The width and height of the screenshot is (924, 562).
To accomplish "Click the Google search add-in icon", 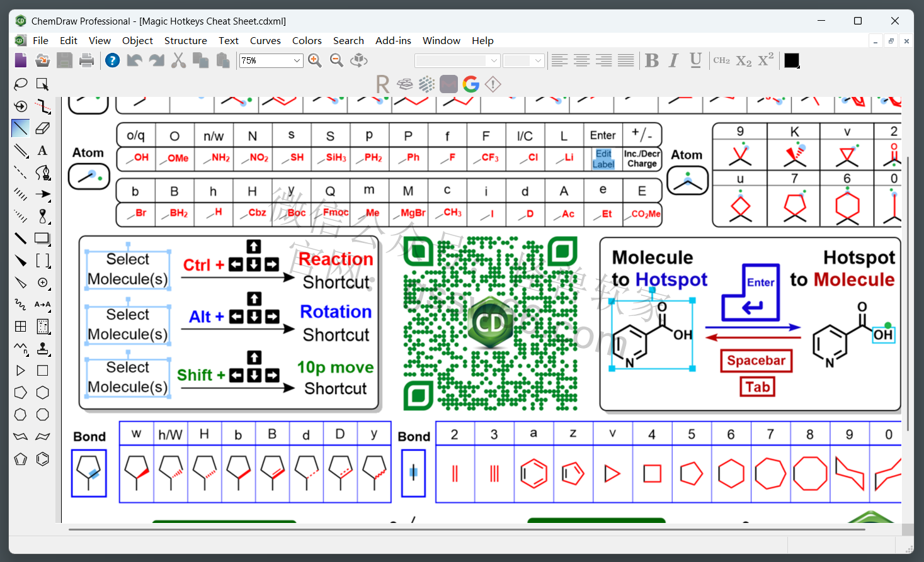I will point(471,84).
